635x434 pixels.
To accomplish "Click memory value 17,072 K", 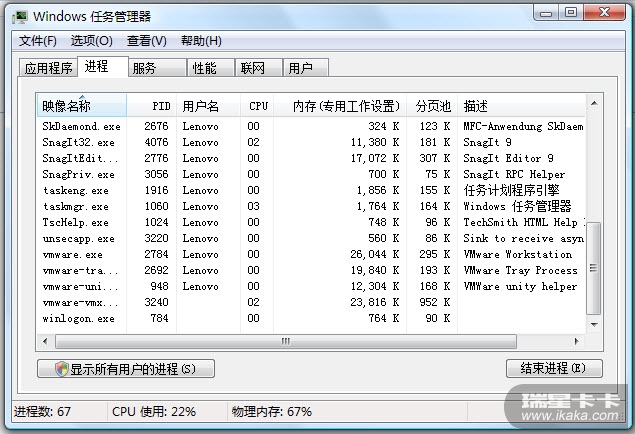I will (x=375, y=158).
